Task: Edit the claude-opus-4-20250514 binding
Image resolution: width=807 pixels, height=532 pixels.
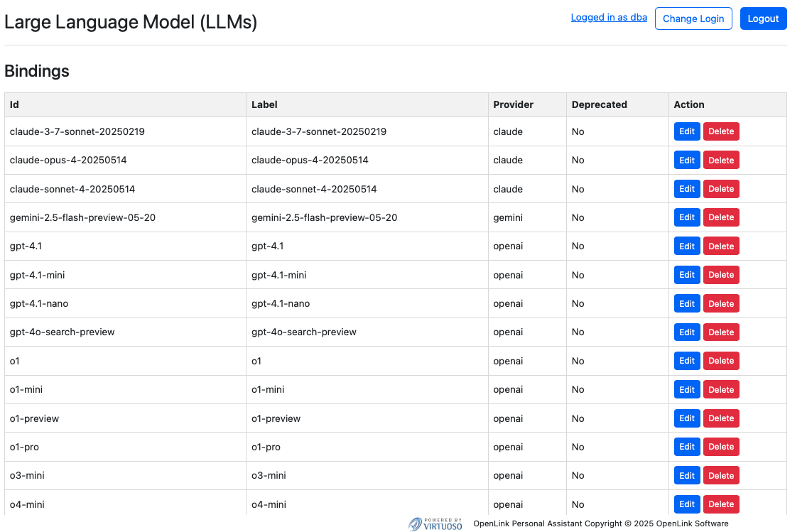Action: [687, 160]
